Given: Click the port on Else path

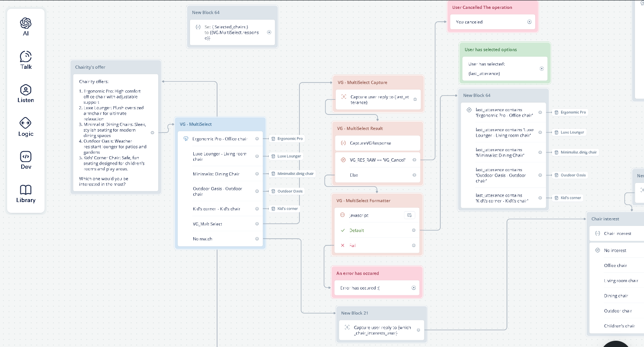Looking at the screenshot, I should coord(414,175).
